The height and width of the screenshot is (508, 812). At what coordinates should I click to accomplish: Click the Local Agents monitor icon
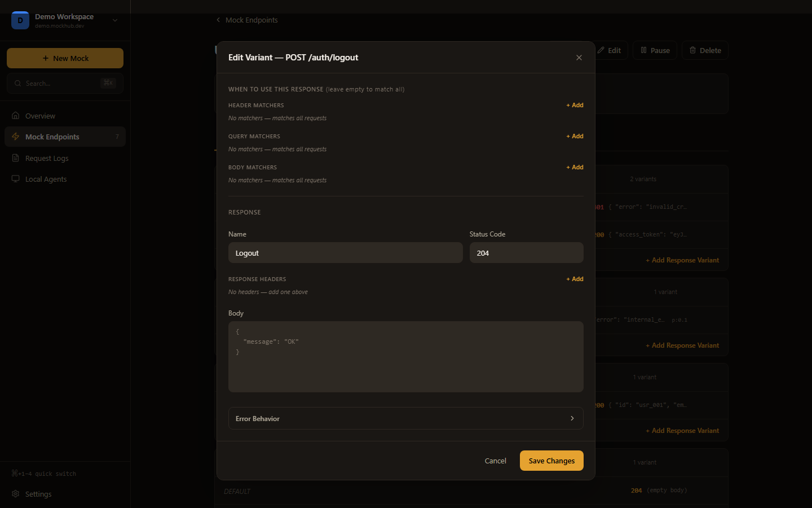[16, 179]
